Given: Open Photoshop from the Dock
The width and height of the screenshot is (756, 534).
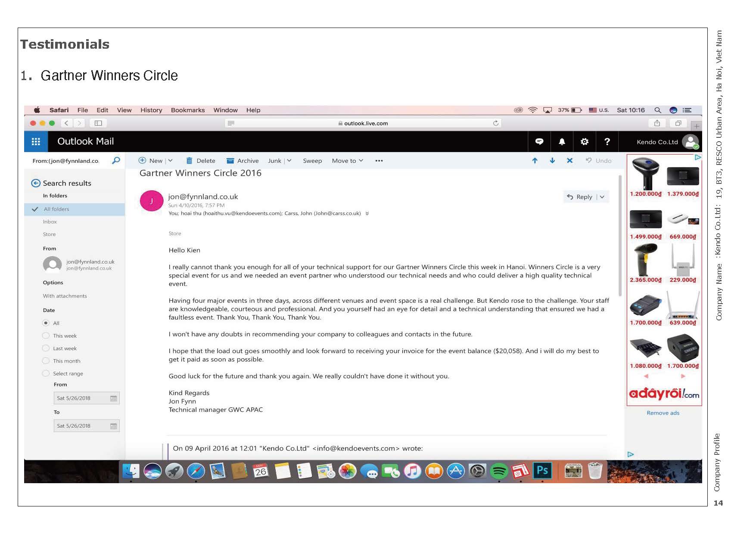Looking at the screenshot, I should [x=542, y=471].
